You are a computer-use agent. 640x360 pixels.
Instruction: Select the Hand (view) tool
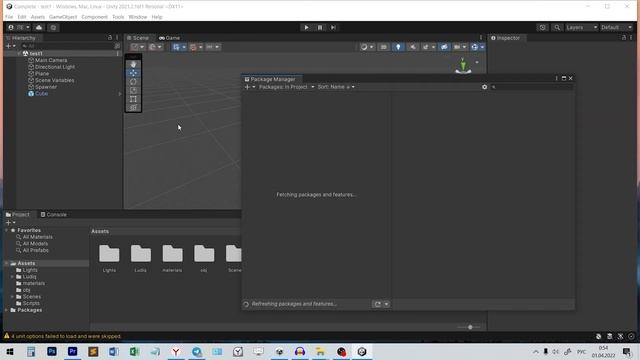(133, 64)
